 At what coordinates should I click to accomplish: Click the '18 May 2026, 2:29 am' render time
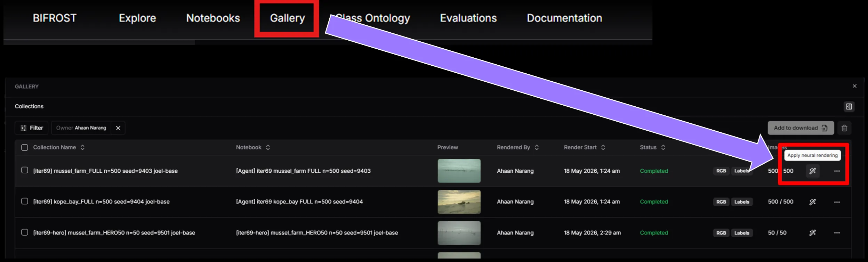[x=592, y=233]
